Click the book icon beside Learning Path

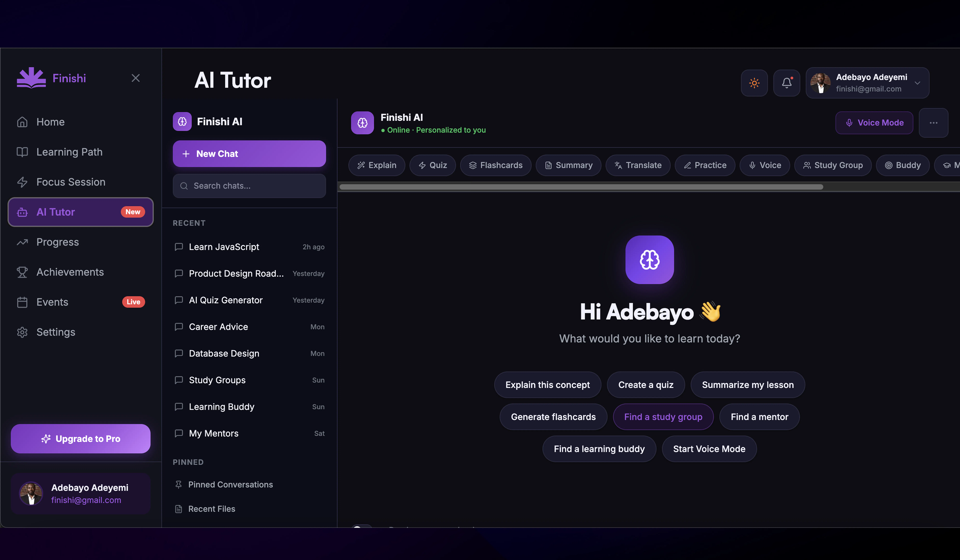[22, 152]
